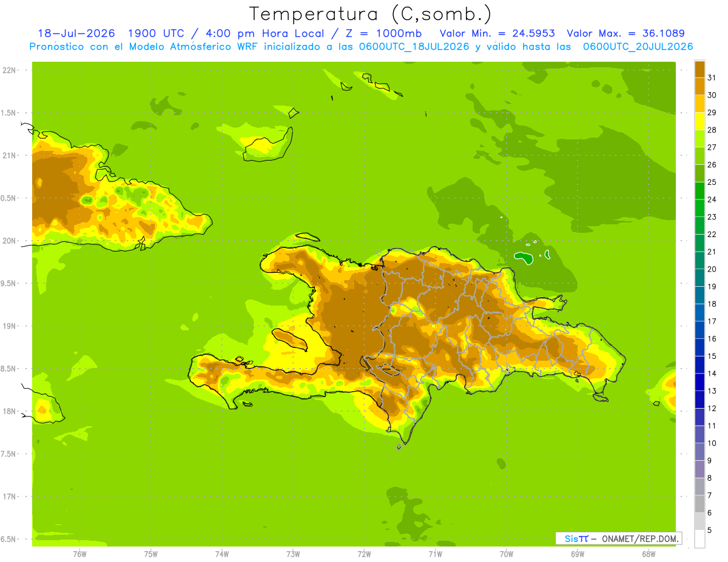The width and height of the screenshot is (728, 562).
Task: Click the legend swatch between 26 and 27
Action: [700, 155]
